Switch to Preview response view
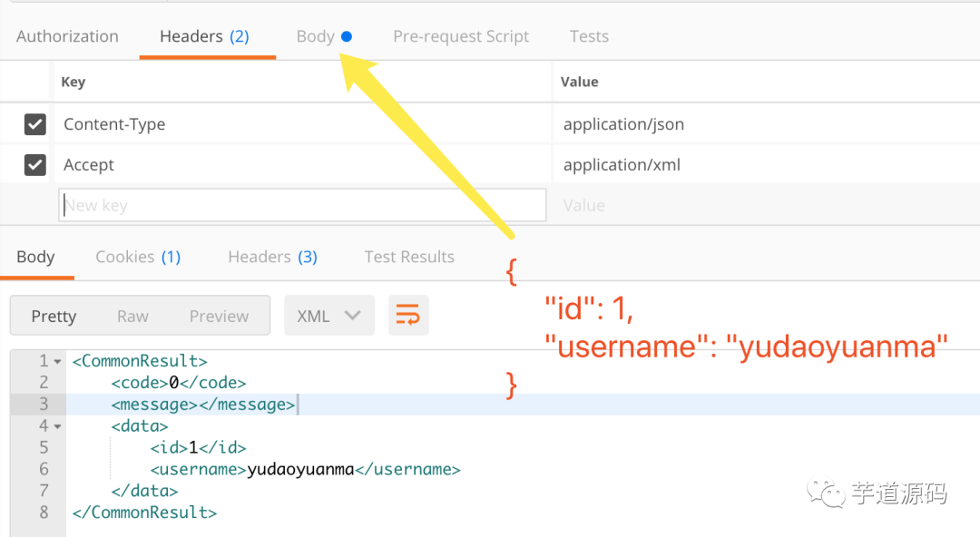The image size is (980, 537). pos(219,317)
